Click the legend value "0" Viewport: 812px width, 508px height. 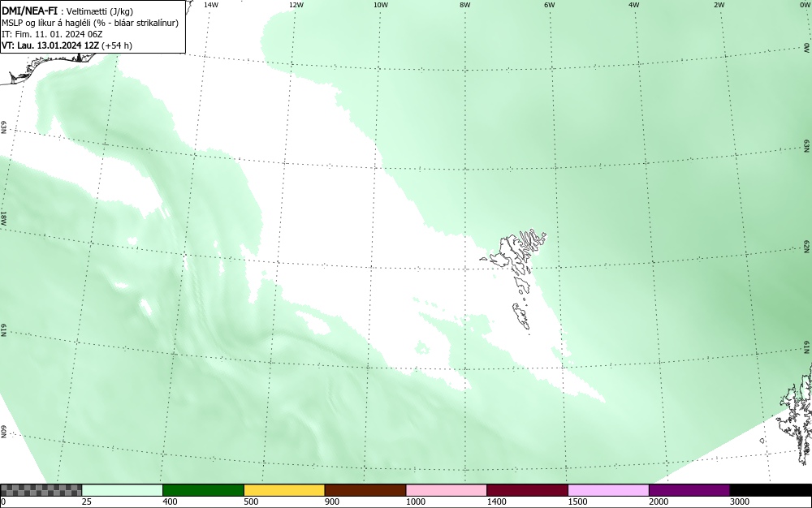[x=3, y=502]
